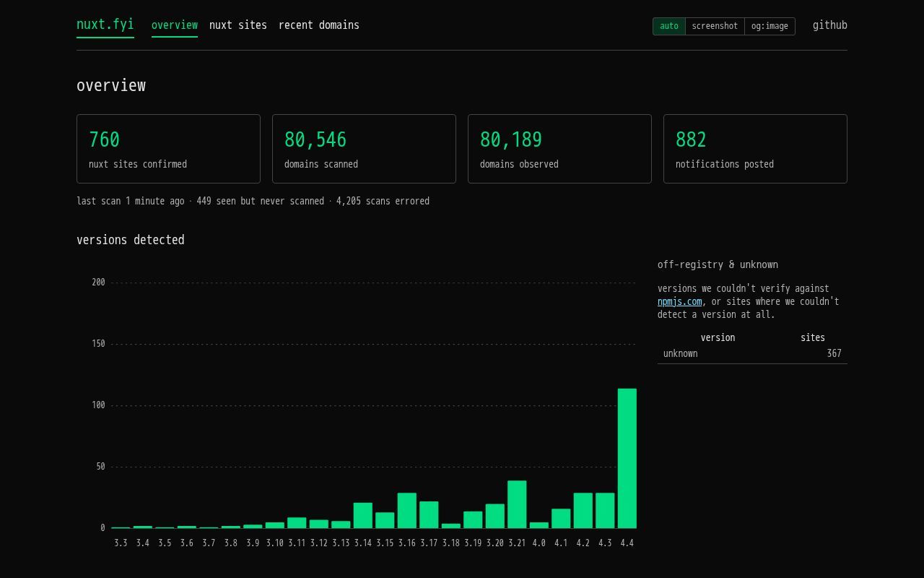
Task: Switch preview mode to og:image
Action: pos(770,26)
